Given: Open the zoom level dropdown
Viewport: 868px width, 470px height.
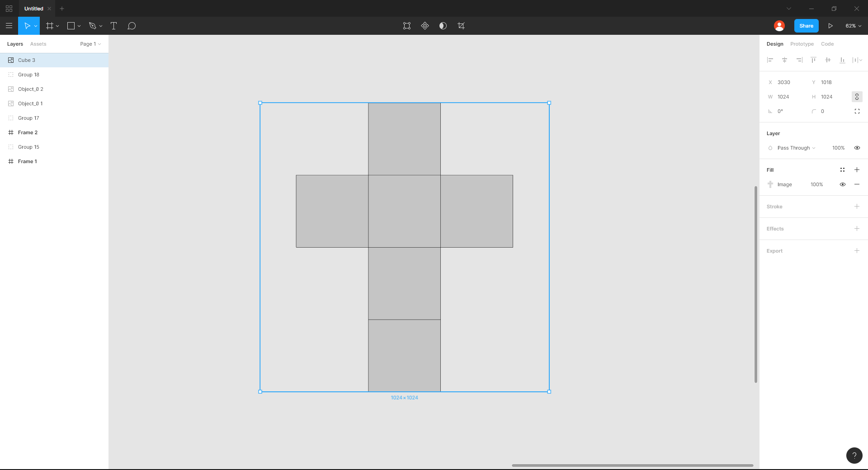Looking at the screenshot, I should point(853,26).
